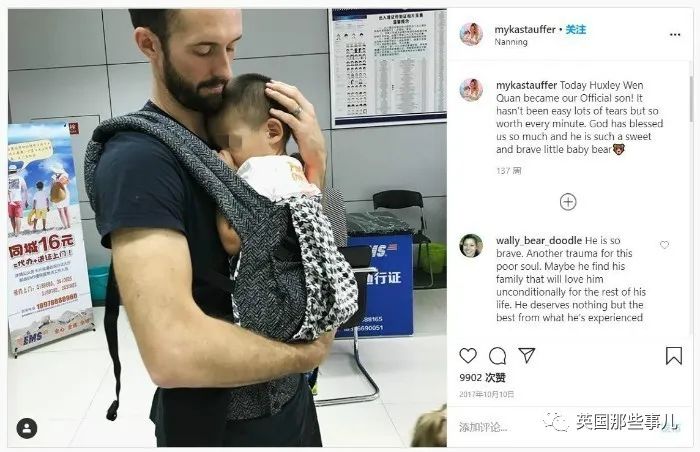This screenshot has height=452, width=700.
Task: Open the 2017年10月10日 post date link
Action: coord(487,394)
